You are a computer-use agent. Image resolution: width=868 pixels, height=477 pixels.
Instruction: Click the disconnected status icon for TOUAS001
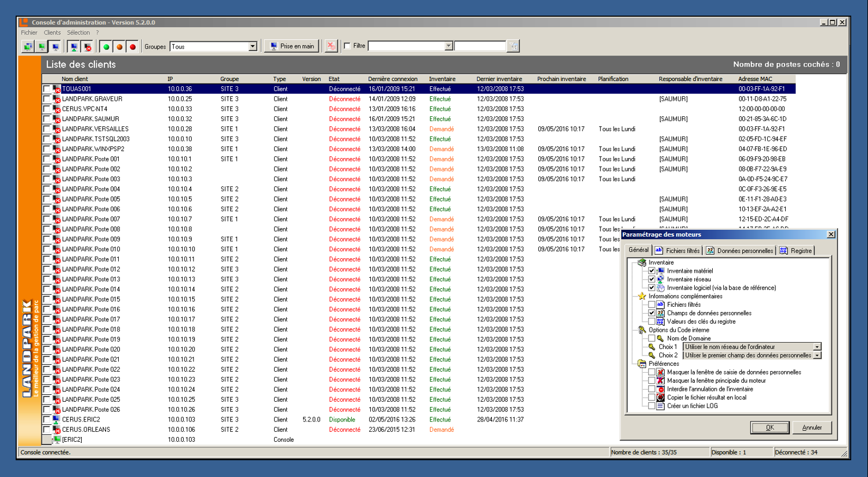57,89
